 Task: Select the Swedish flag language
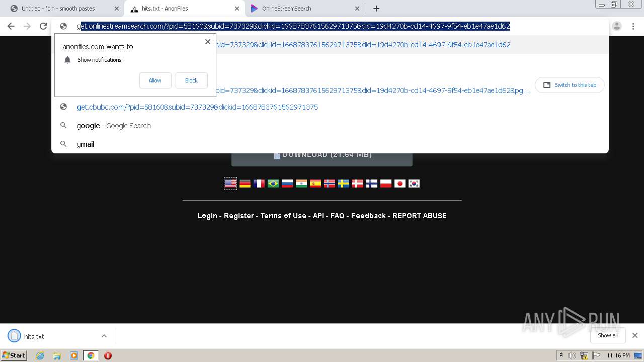tap(344, 184)
